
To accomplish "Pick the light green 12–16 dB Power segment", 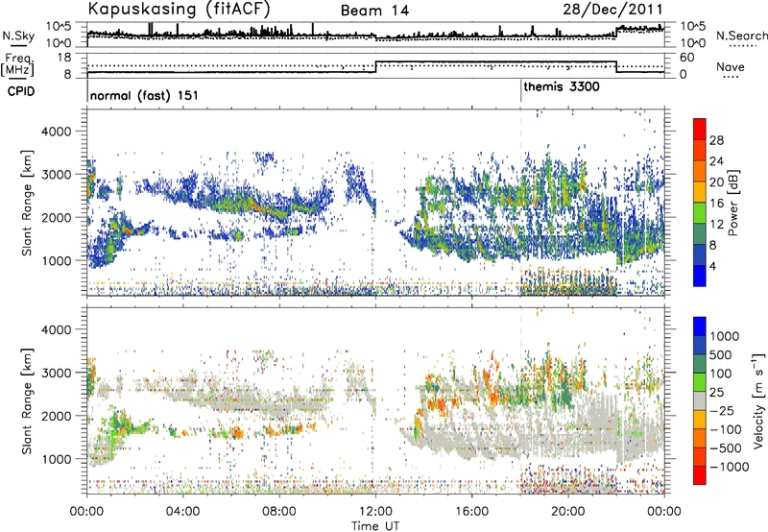I will (x=700, y=213).
